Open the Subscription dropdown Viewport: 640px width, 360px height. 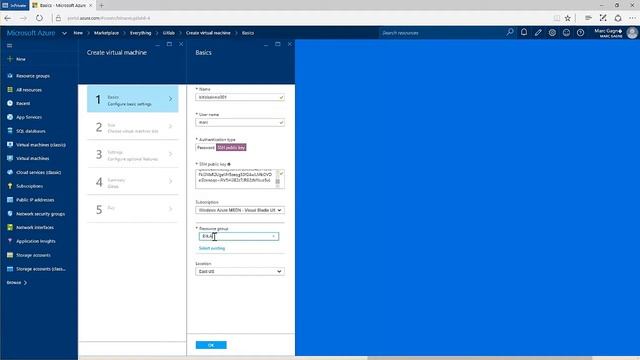coord(240,210)
